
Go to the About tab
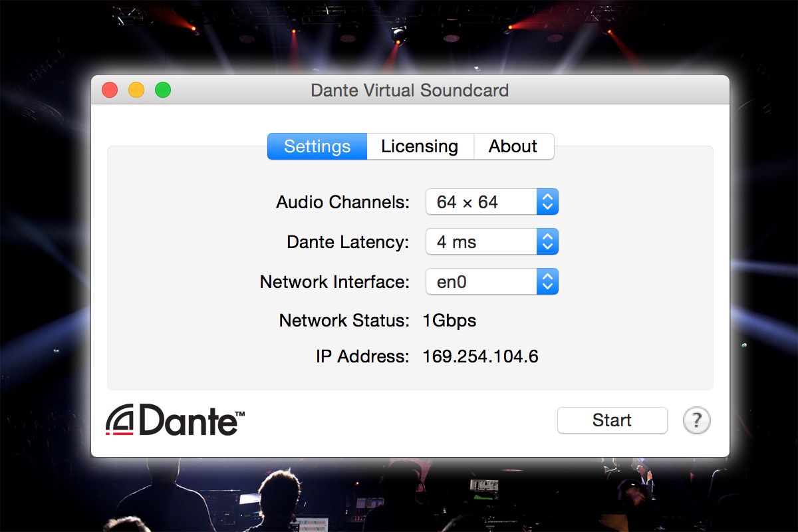513,146
